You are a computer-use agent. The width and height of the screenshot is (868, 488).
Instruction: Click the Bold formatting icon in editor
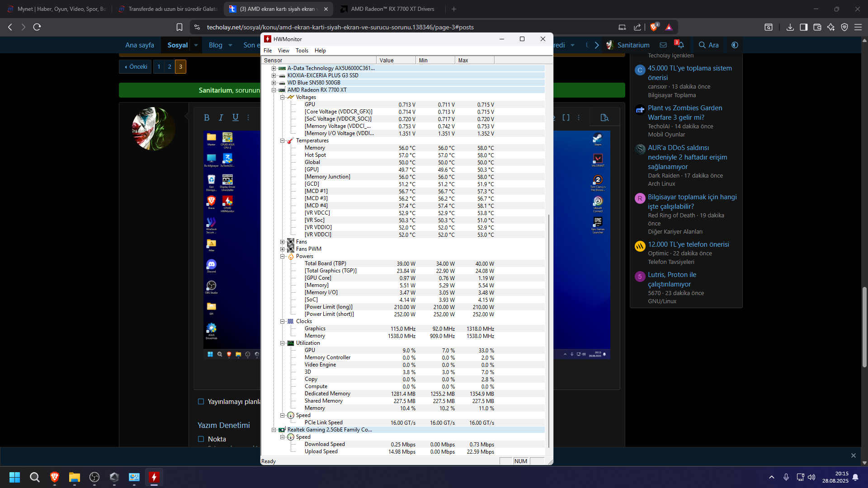tap(207, 117)
